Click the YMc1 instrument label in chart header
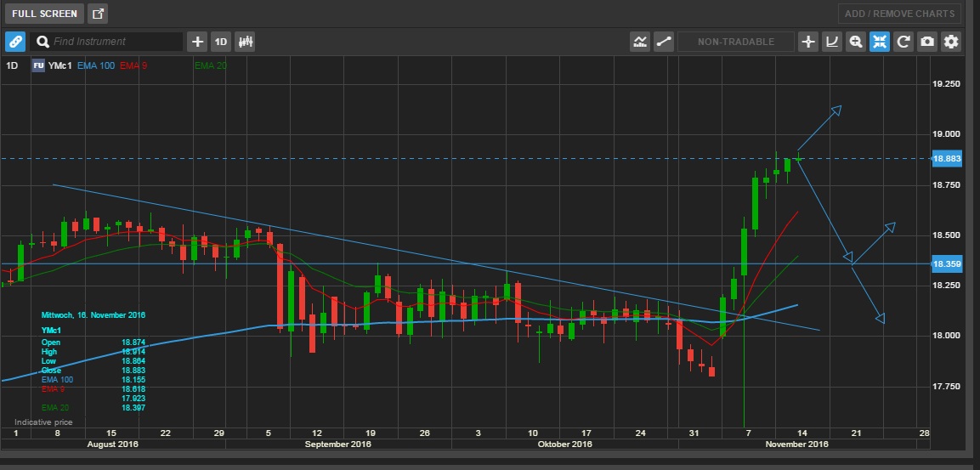 [x=60, y=65]
